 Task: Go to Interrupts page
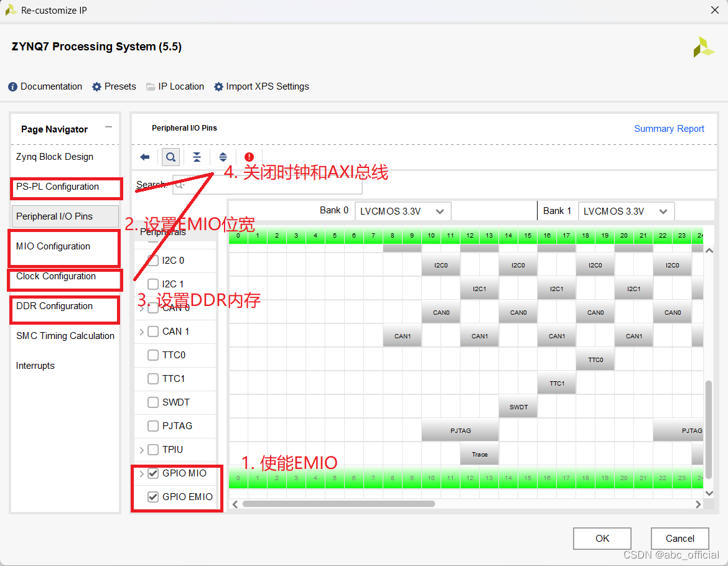point(35,366)
